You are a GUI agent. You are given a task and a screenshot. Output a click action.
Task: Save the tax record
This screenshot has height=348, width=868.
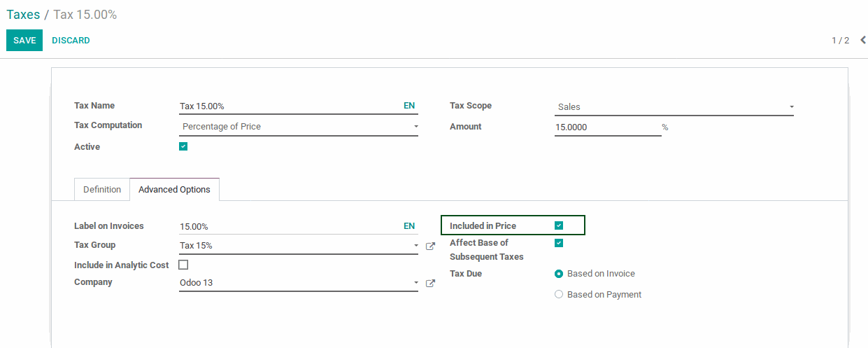[24, 41]
